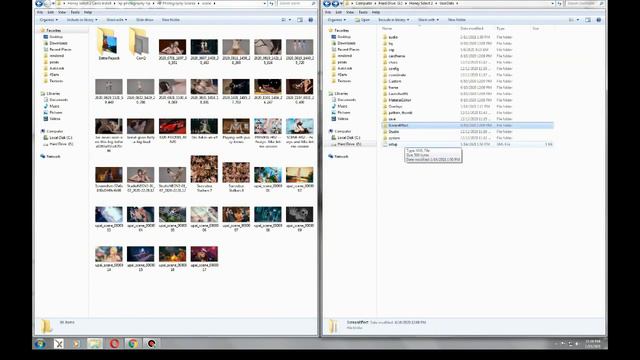
Task: Open Share with dropdown in the left window
Action: [117, 20]
